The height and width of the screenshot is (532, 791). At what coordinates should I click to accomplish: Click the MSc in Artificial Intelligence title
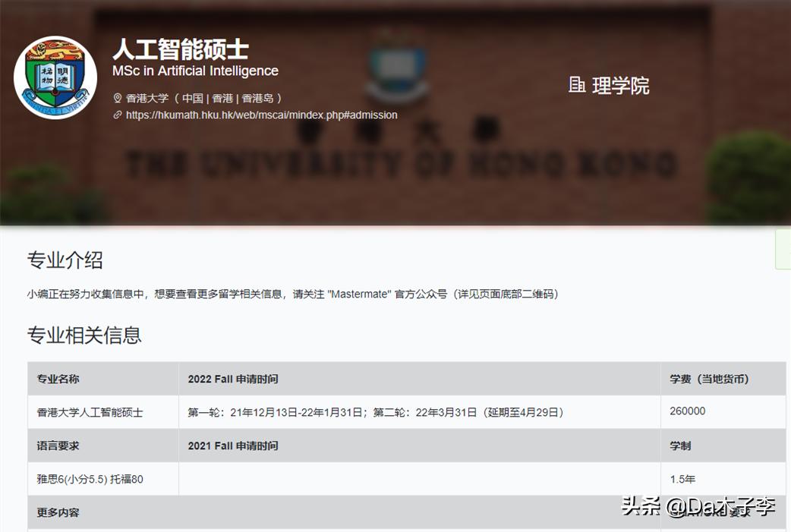(194, 71)
